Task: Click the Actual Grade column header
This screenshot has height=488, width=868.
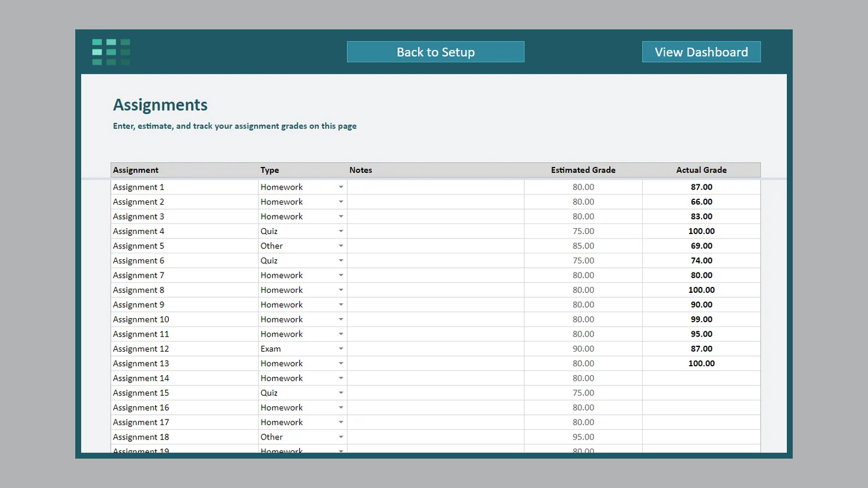Action: (x=701, y=170)
